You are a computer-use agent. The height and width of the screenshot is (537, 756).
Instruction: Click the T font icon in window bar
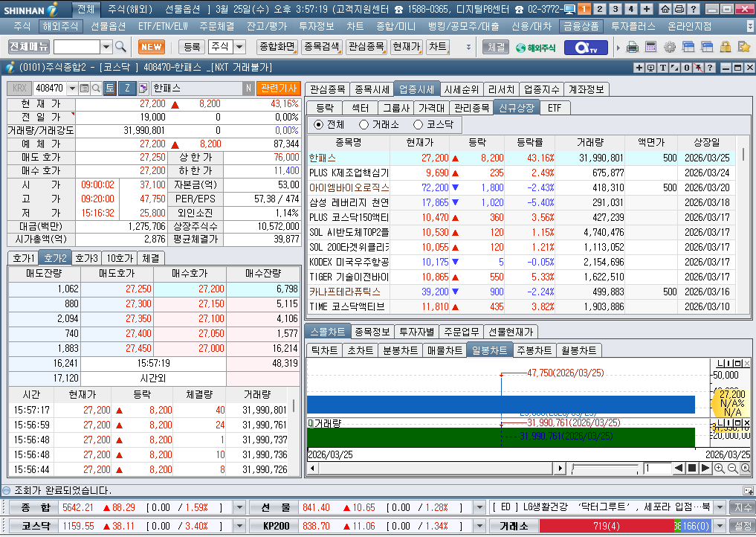(662, 68)
